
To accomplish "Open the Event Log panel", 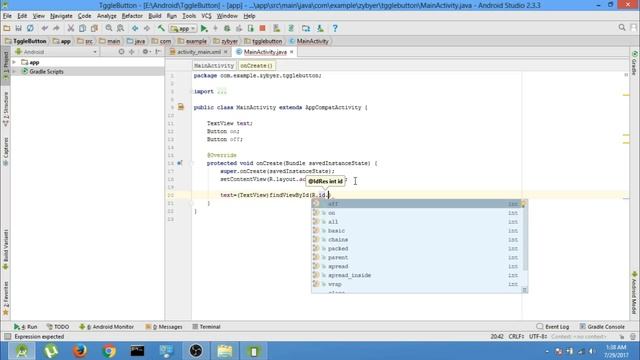I will click(x=553, y=327).
